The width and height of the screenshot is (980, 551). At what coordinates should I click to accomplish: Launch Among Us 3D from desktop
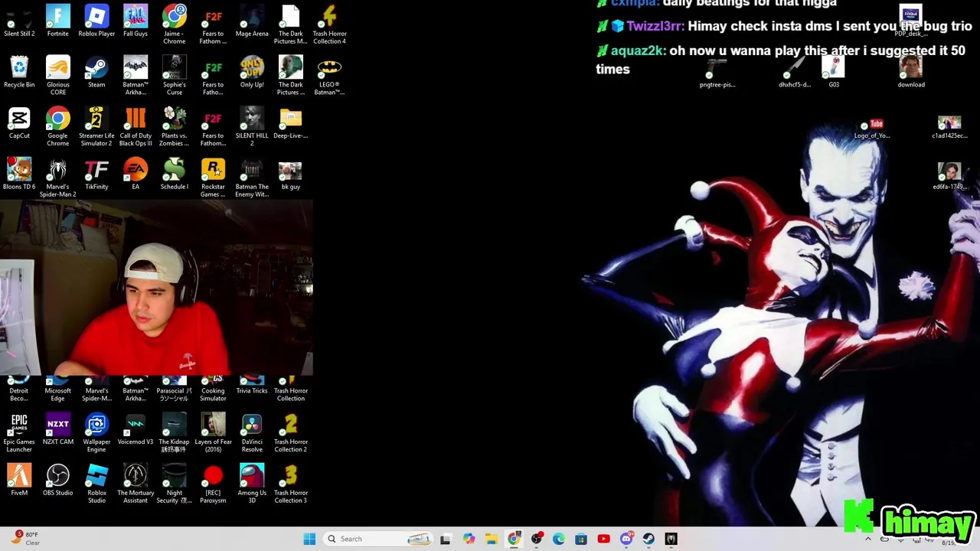pos(252,484)
